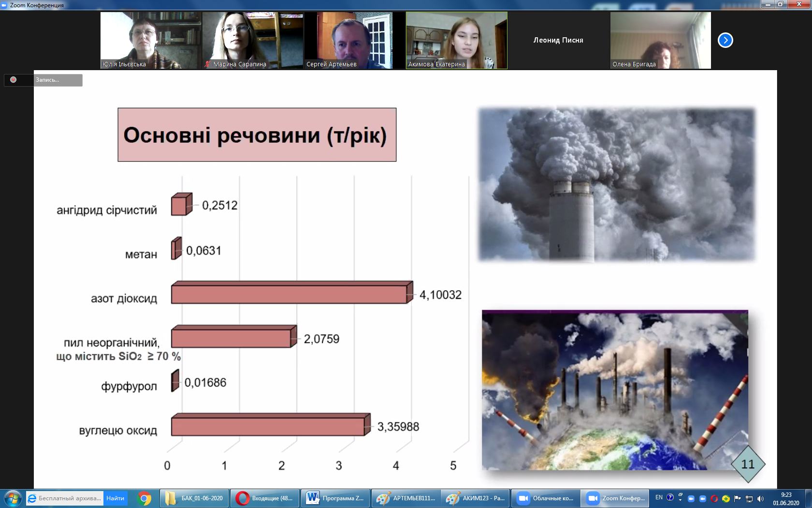This screenshot has width=812, height=508.
Task: Open the EN language indicator
Action: 659,497
